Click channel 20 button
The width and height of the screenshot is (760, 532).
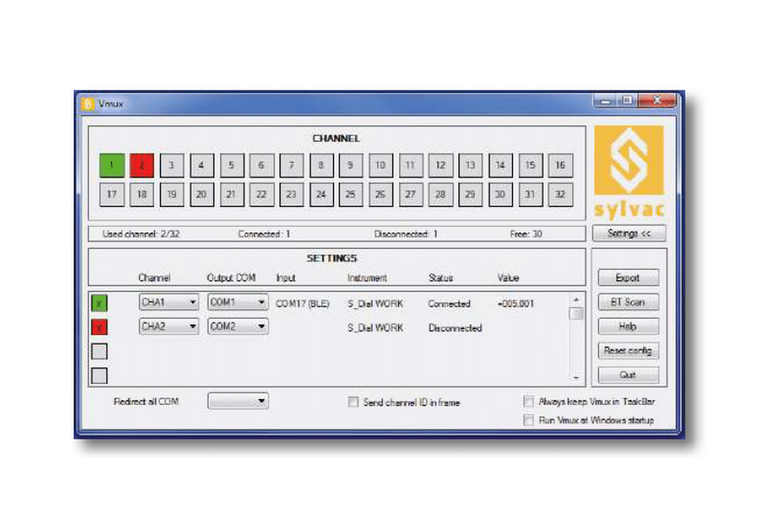coord(201,195)
